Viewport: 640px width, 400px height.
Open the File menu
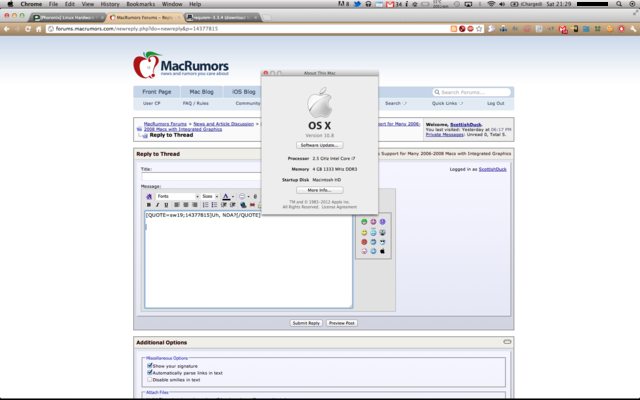pyautogui.click(x=53, y=4)
